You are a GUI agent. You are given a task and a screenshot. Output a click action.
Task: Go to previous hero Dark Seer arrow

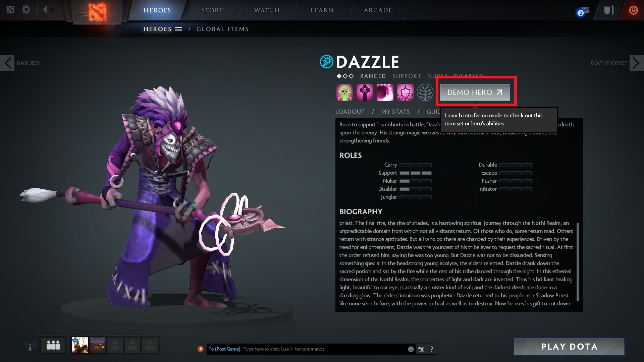7,63
